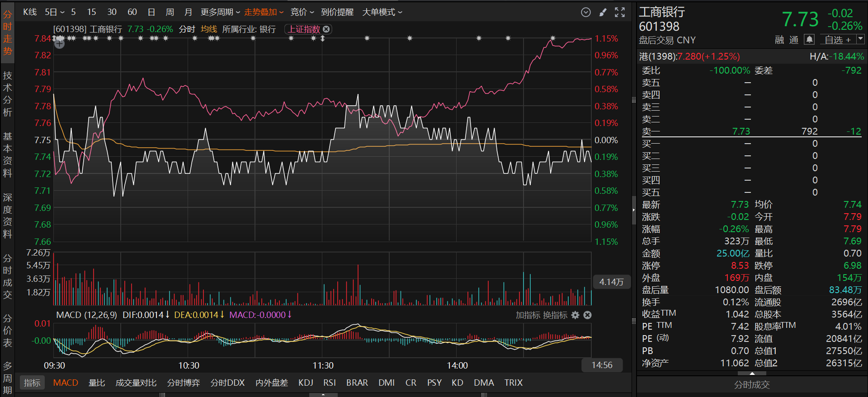The width and height of the screenshot is (868, 397).
Task: Enter fullscreen chart mode
Action: 620,12
